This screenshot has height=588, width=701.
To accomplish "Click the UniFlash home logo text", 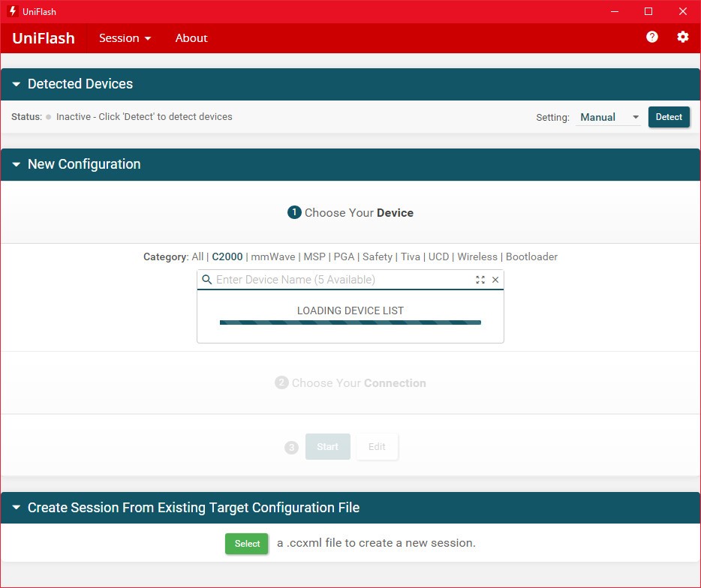I will [44, 38].
